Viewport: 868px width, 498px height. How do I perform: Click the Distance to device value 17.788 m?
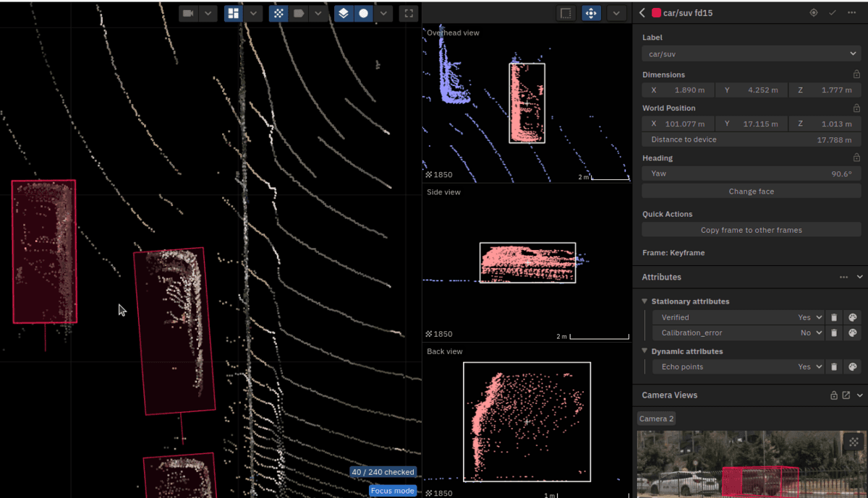834,139
